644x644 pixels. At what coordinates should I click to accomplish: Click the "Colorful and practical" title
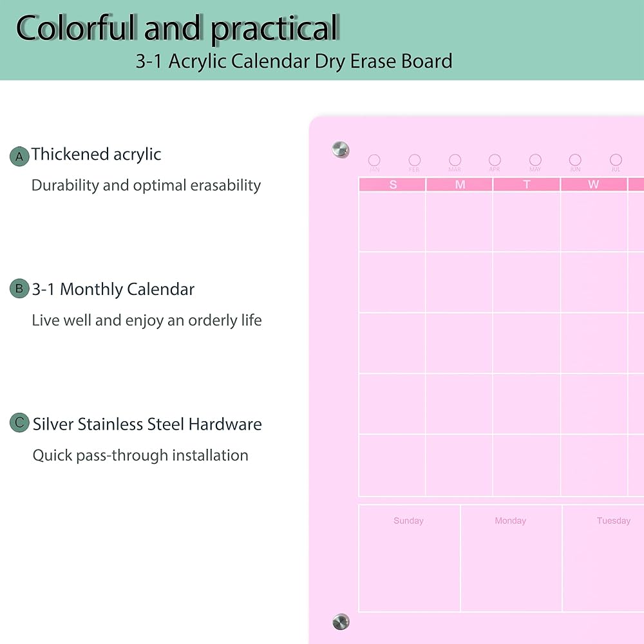[177, 28]
